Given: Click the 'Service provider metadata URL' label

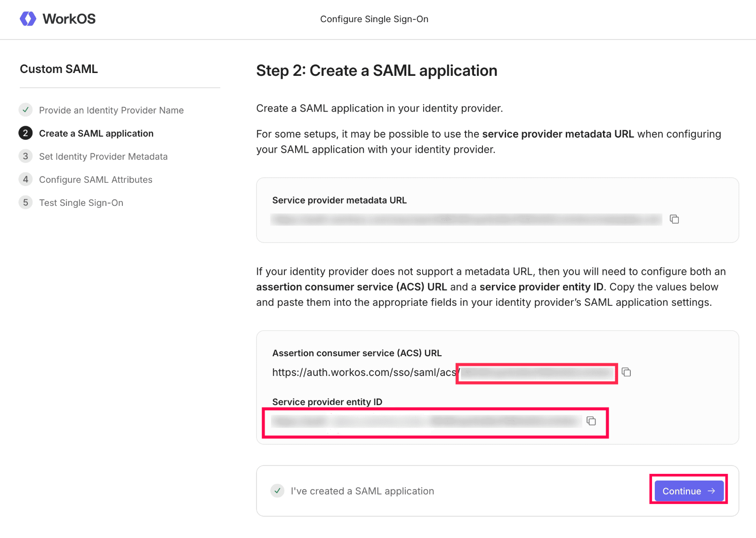Looking at the screenshot, I should [x=339, y=200].
